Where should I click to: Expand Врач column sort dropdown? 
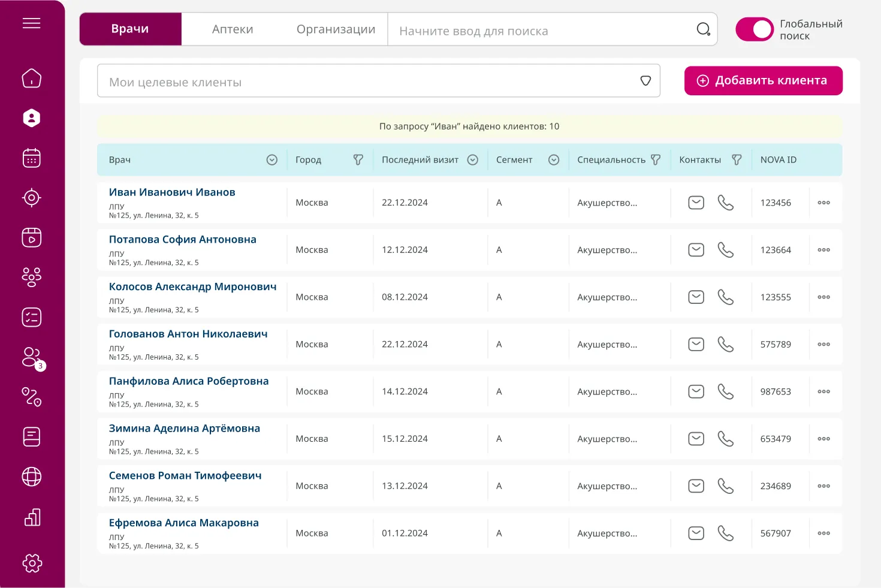coord(271,160)
